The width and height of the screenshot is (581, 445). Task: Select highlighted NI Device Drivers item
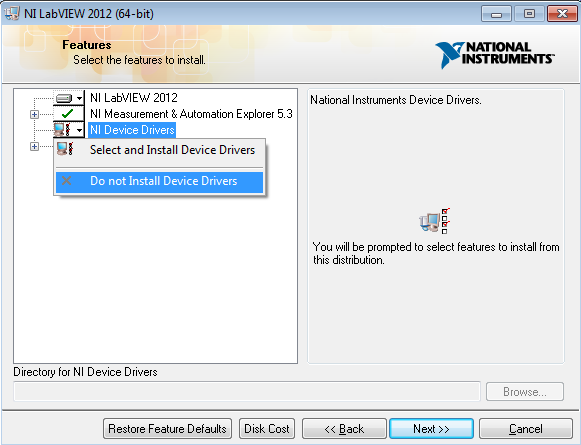tap(132, 130)
